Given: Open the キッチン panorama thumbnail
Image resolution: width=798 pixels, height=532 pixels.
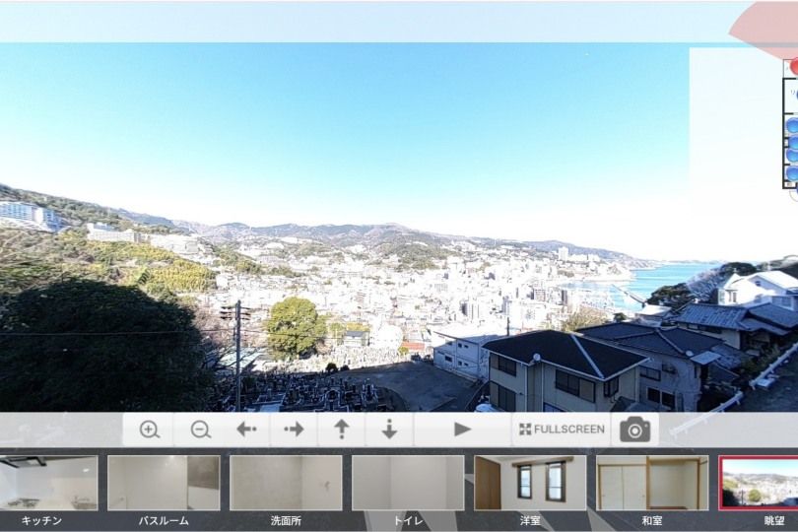Looking at the screenshot, I should click(x=48, y=483).
